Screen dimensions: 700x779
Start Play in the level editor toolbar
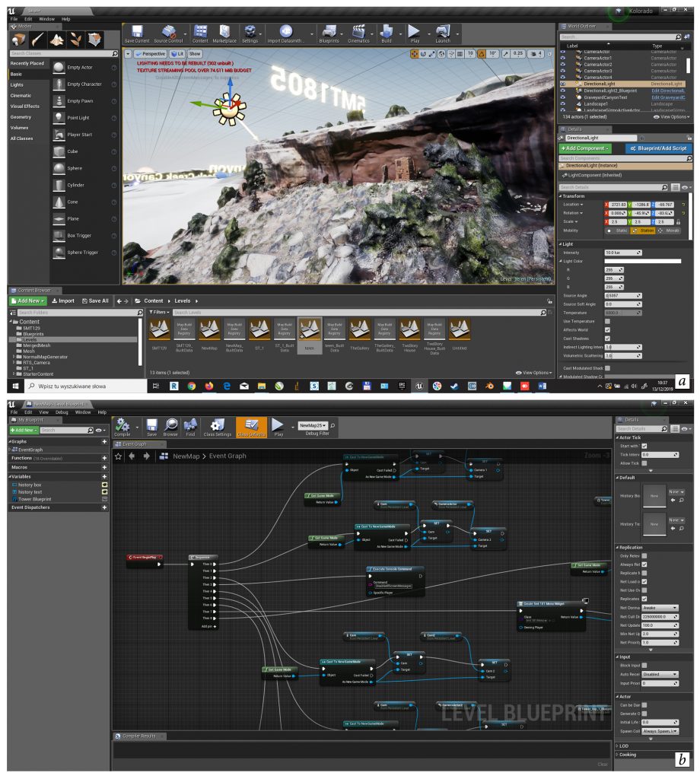tap(415, 33)
